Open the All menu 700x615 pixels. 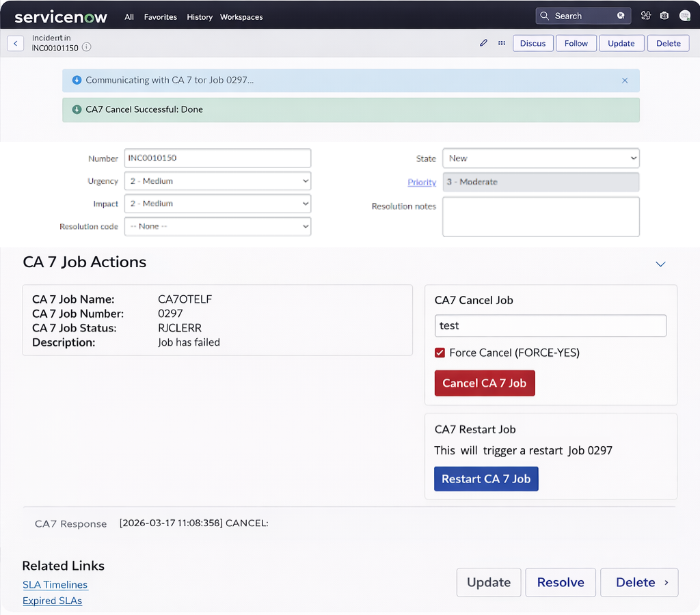coord(129,17)
